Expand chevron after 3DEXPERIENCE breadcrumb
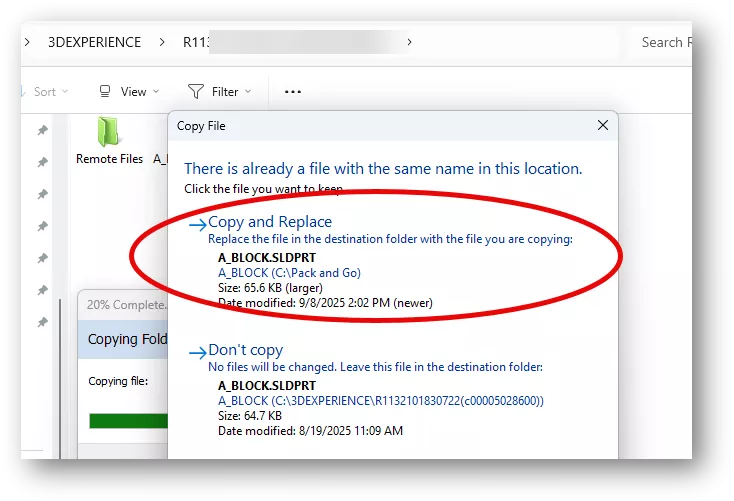 point(162,42)
